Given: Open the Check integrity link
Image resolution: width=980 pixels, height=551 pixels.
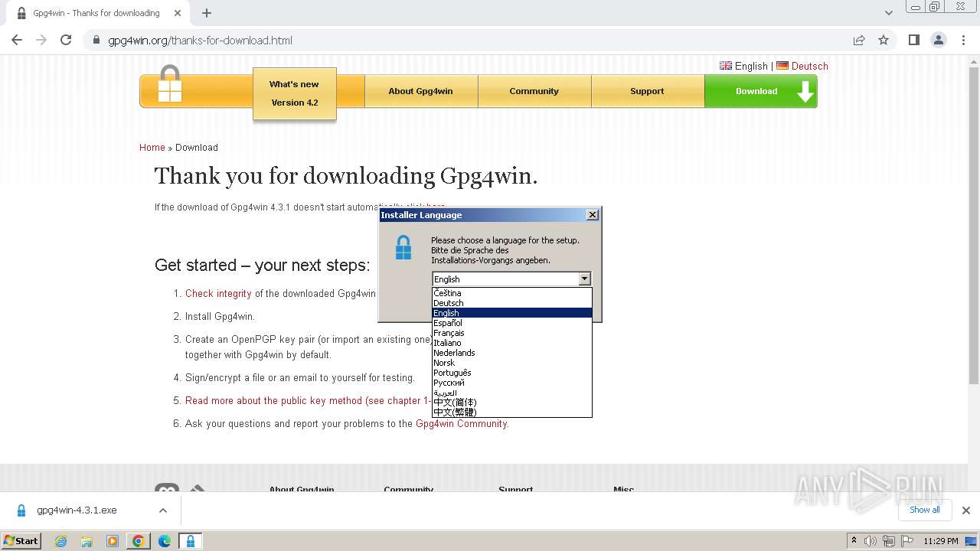Looking at the screenshot, I should tap(218, 293).
